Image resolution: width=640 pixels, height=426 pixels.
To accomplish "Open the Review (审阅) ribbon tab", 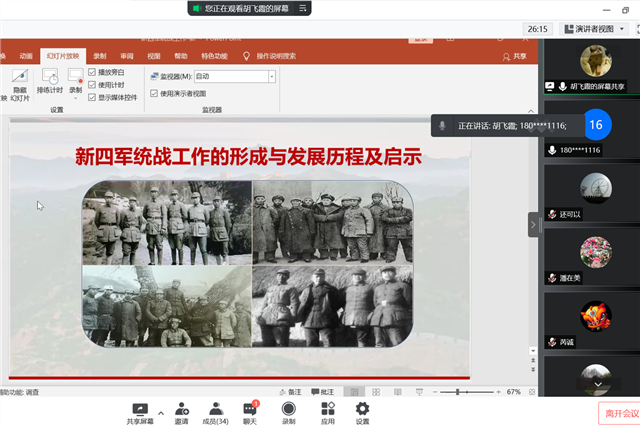I will (127, 56).
